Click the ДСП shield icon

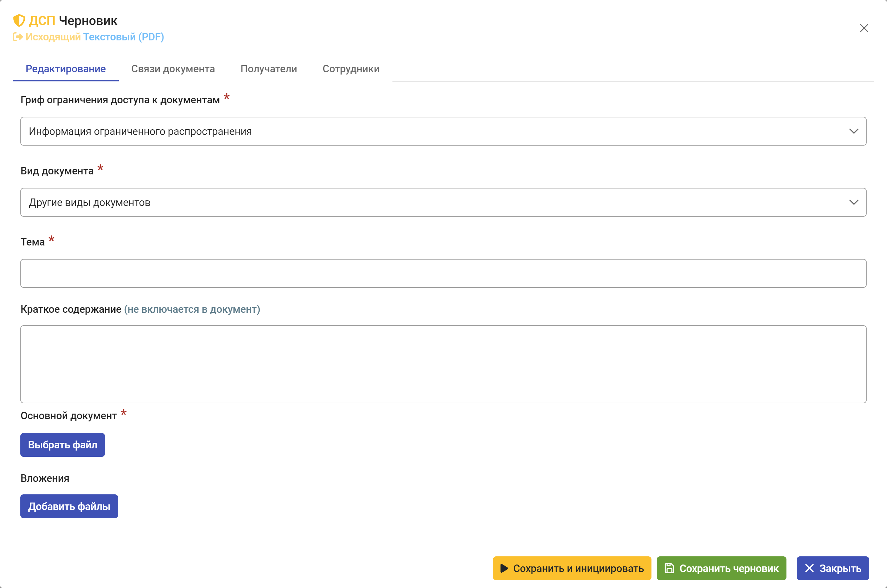[19, 21]
